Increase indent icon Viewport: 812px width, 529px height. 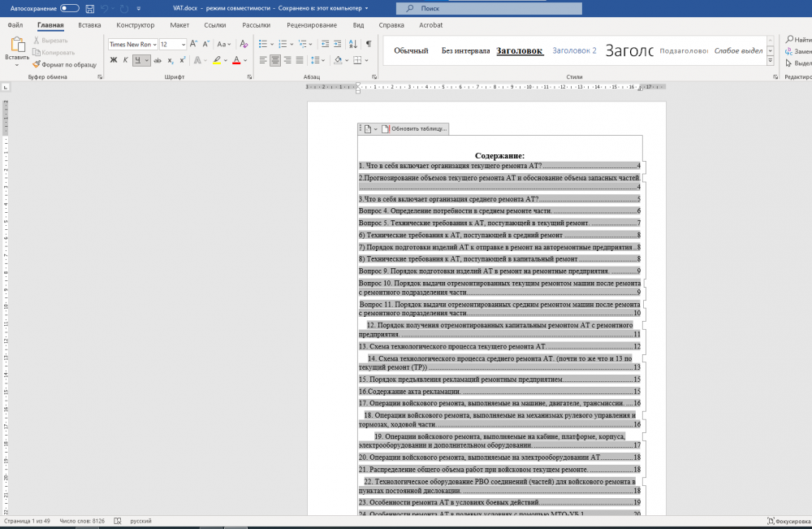point(338,44)
